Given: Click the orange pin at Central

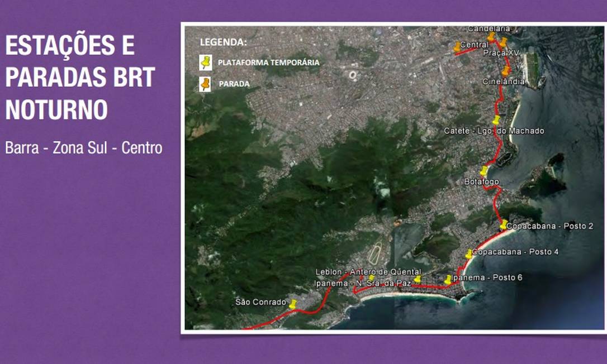Looking at the screenshot, I should (457, 47).
